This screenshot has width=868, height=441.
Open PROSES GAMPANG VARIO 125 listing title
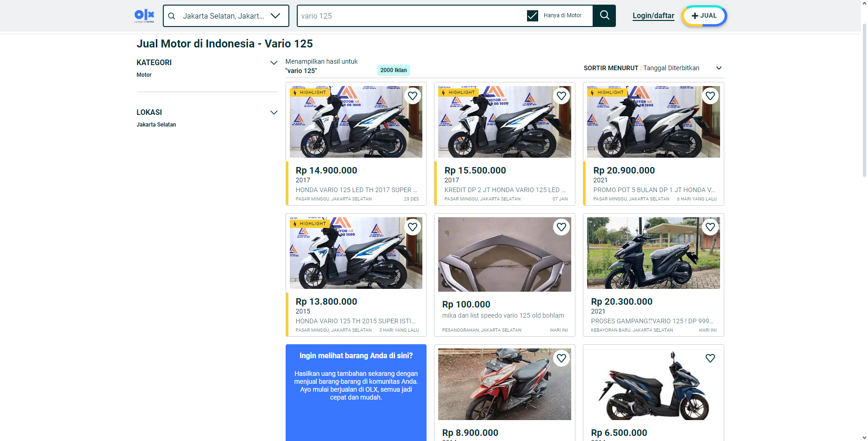coord(652,321)
